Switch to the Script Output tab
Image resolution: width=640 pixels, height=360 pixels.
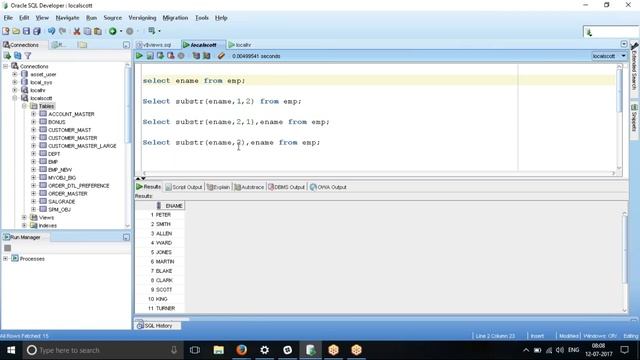tap(184, 187)
